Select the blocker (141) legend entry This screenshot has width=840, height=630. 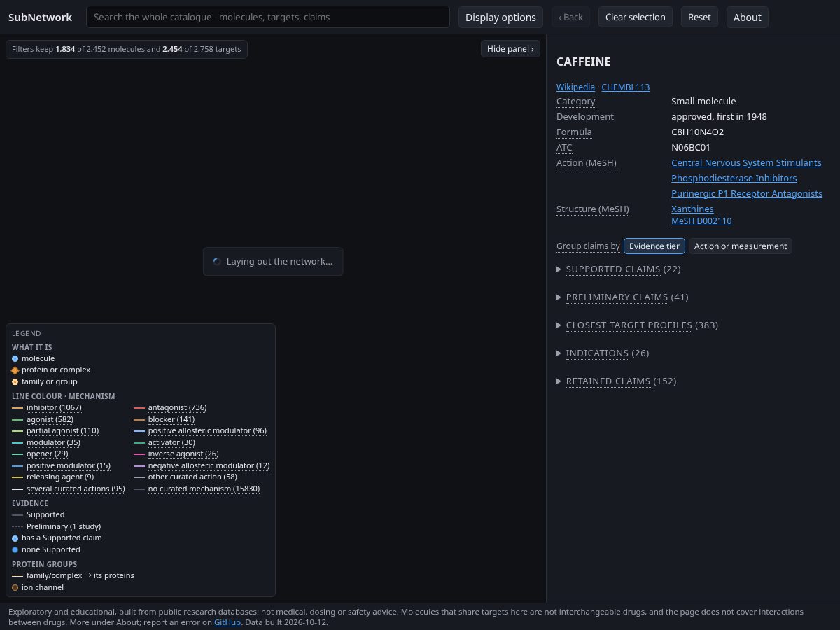coord(171,420)
